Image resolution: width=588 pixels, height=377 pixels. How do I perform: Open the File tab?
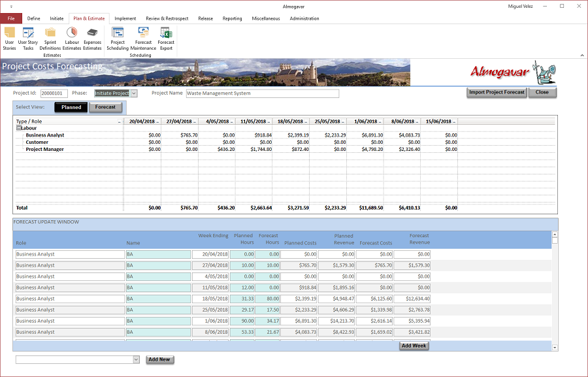point(11,18)
